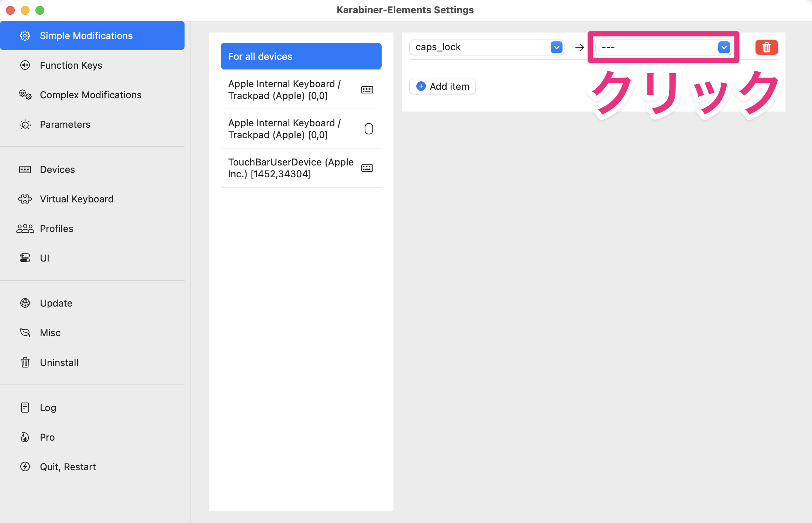812x523 pixels.
Task: Open the Misc section
Action: (x=50, y=333)
